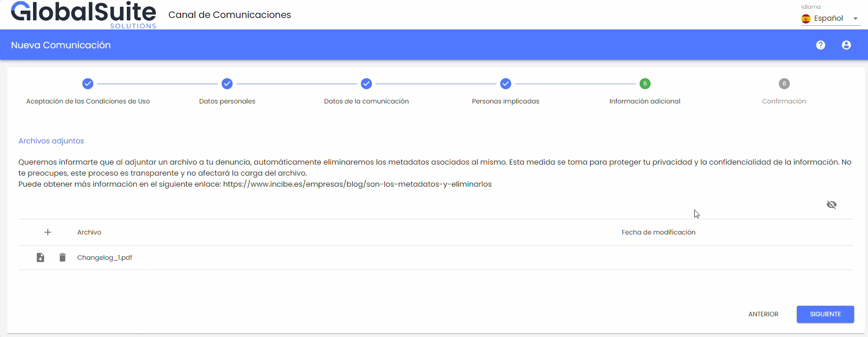Open the Idioma language dropdown
868x337 pixels.
click(828, 18)
